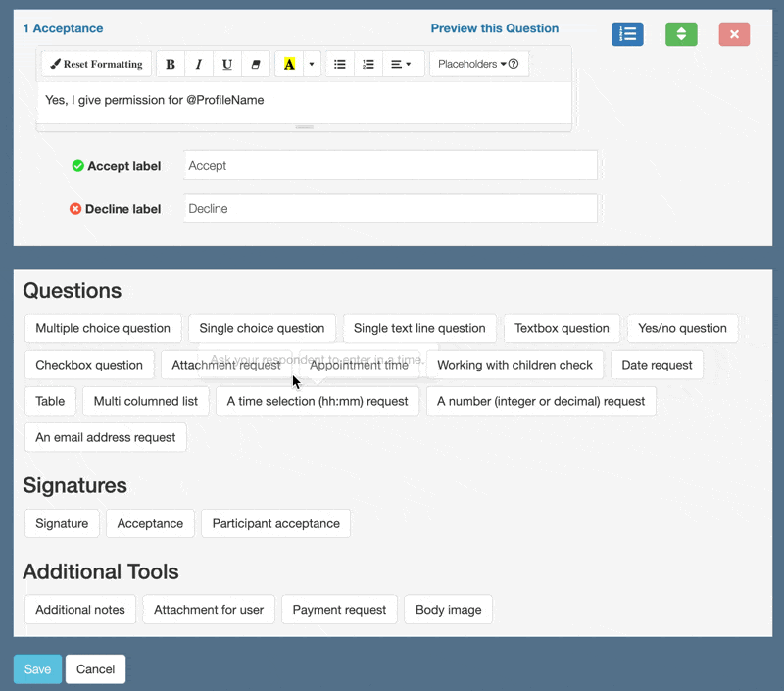This screenshot has height=691, width=784.
Task: Toggle underline formatting in the editor toolbar
Action: coord(227,64)
